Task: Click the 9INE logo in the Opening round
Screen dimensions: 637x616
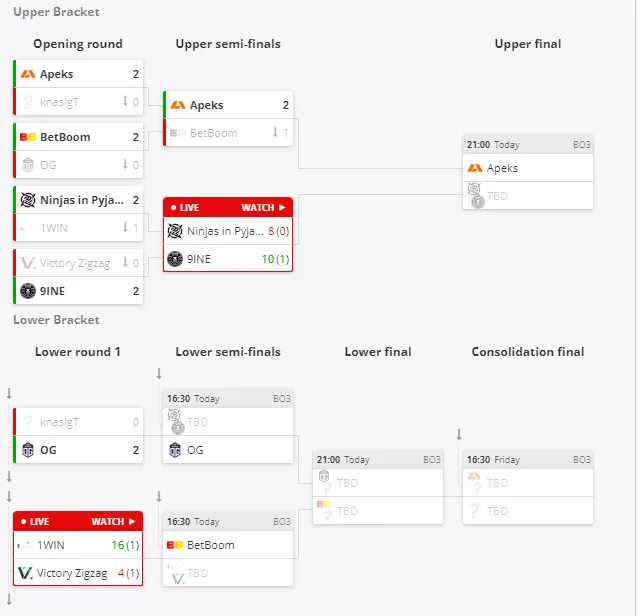Action: click(x=28, y=291)
